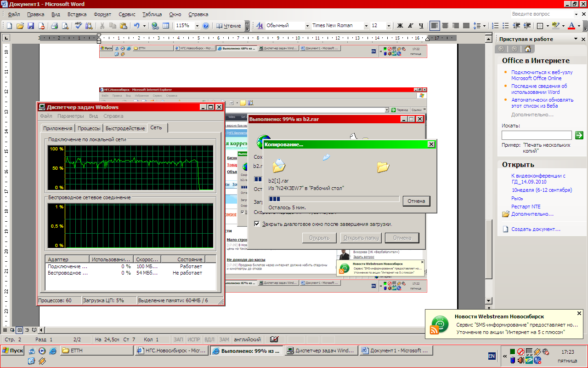Expand the Times New Roman font dropdown
This screenshot has width=588, height=368.
pyautogui.click(x=366, y=26)
